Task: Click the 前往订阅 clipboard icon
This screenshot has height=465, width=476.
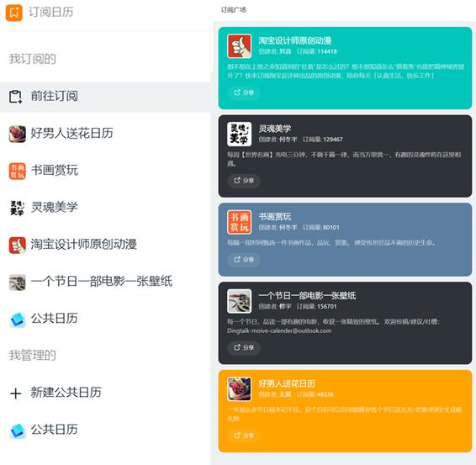Action: coord(15,97)
